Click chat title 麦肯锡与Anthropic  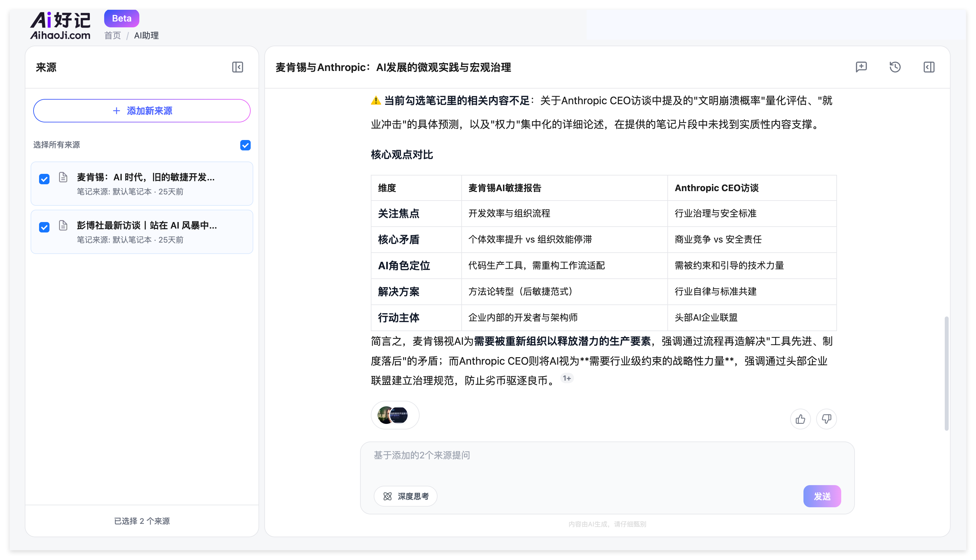tap(393, 67)
